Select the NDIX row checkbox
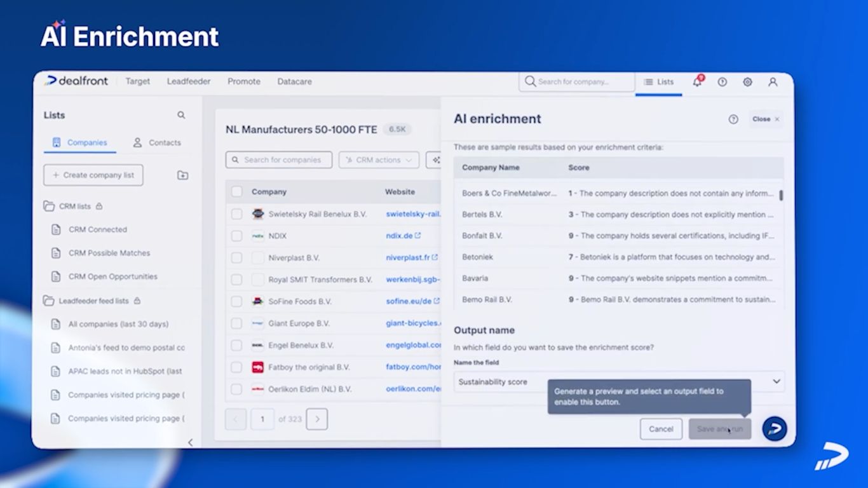 click(x=236, y=236)
